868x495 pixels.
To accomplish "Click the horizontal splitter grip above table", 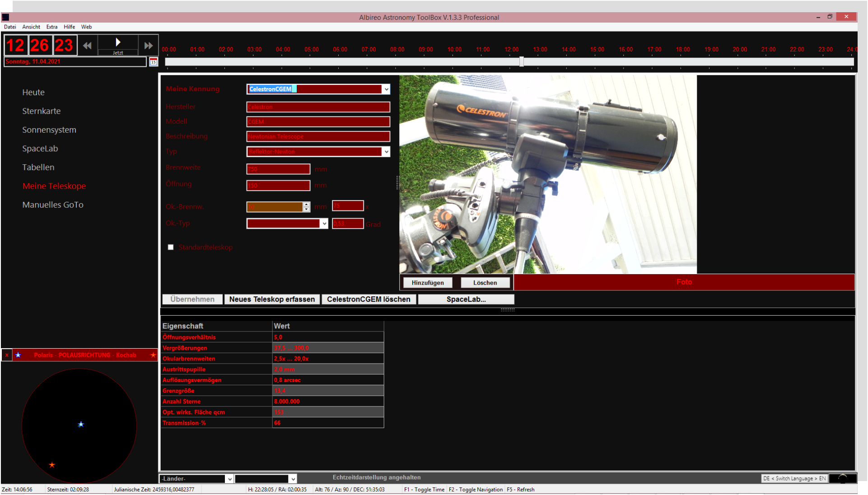I will pyautogui.click(x=508, y=310).
